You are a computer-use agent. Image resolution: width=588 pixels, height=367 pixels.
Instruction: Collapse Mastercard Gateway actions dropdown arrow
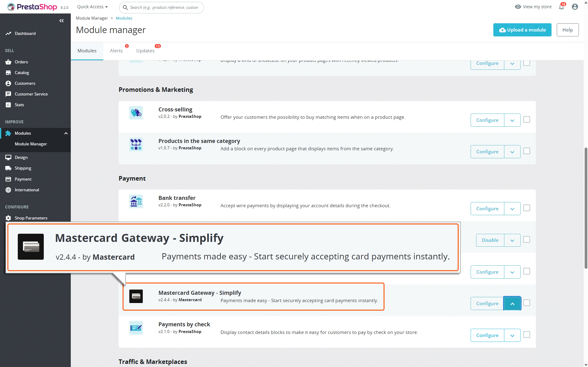click(512, 304)
